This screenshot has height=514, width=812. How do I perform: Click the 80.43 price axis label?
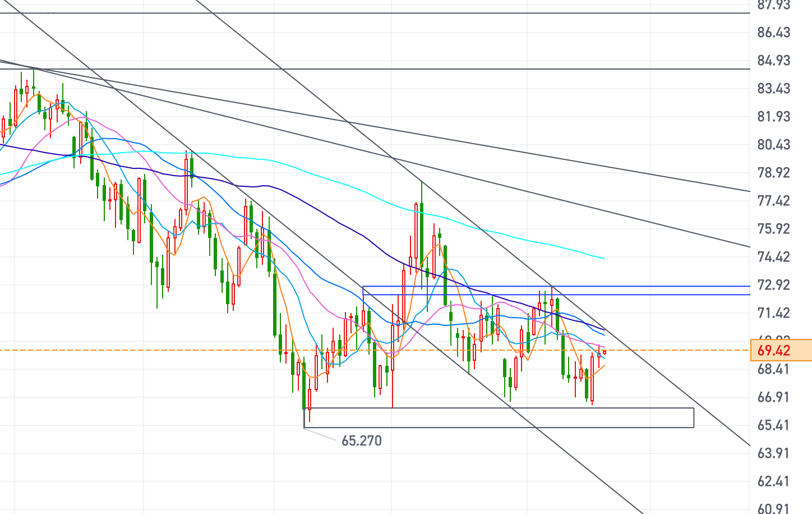[x=773, y=144]
